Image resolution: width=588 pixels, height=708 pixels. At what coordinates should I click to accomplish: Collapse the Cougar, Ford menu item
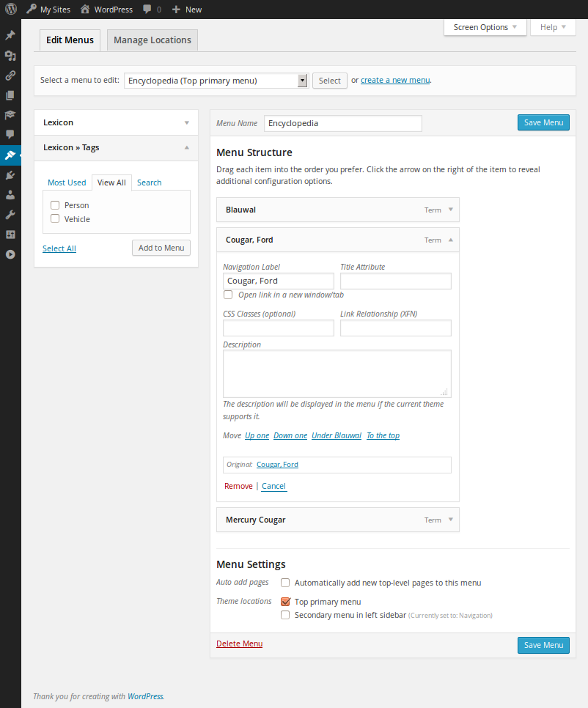pos(450,240)
